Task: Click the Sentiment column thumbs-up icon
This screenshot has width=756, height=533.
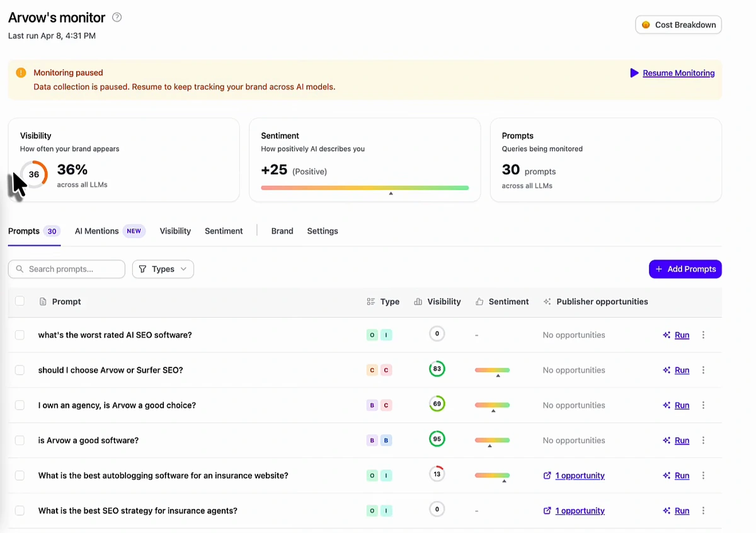Action: [x=479, y=302]
